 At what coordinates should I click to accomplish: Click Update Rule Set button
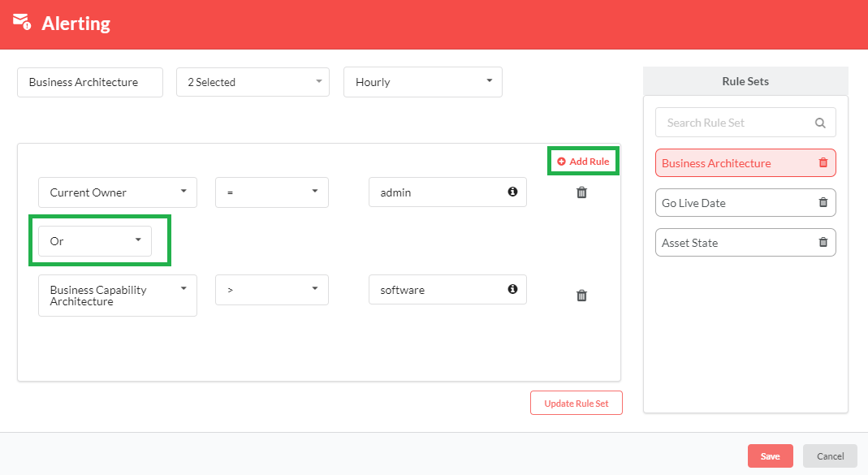pos(577,403)
